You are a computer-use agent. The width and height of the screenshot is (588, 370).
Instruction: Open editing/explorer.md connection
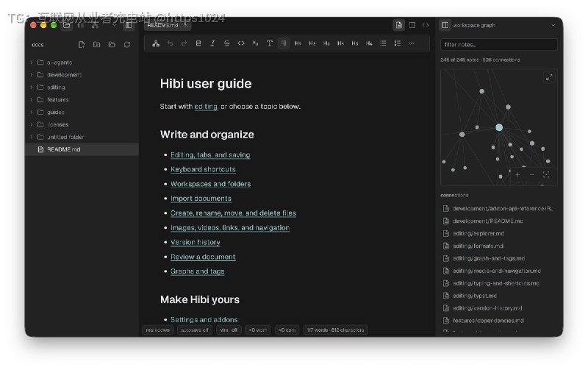(x=499, y=233)
